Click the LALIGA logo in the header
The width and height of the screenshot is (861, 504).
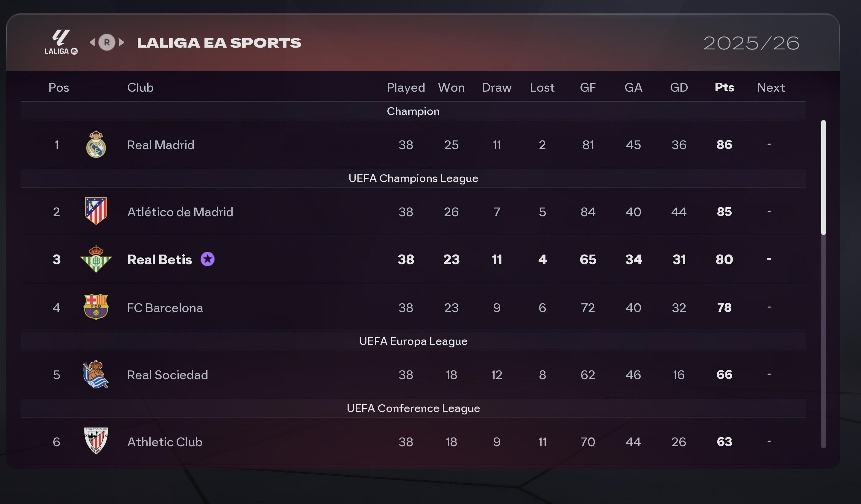pyautogui.click(x=61, y=42)
